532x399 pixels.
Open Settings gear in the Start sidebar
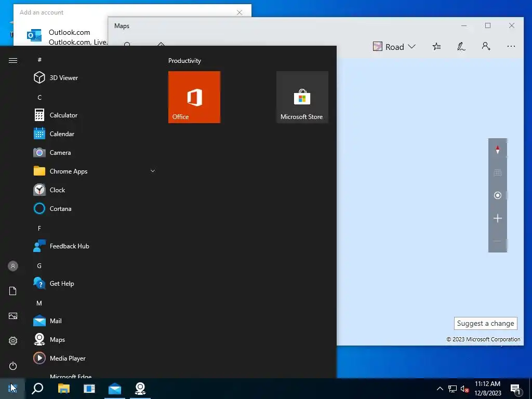[13, 341]
